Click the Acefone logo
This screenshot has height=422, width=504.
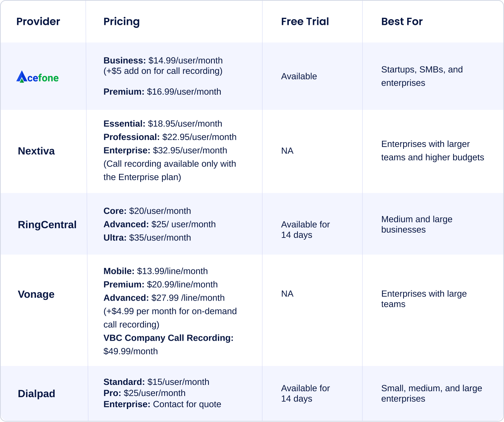(x=37, y=77)
